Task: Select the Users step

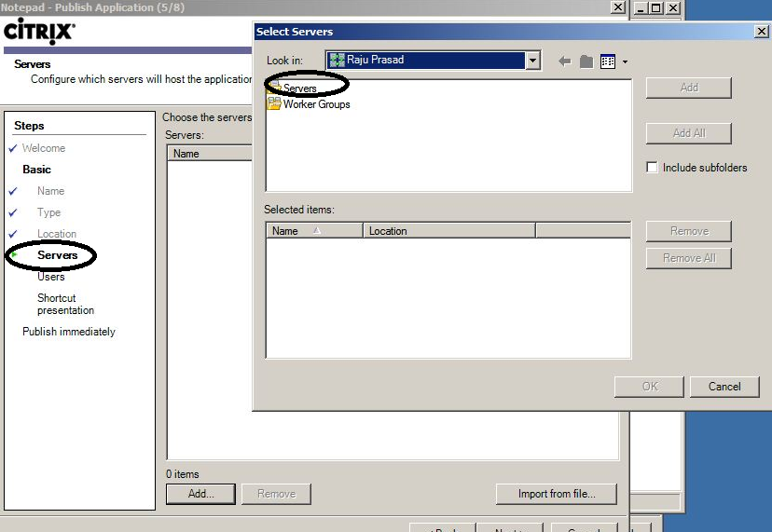Action: point(50,277)
